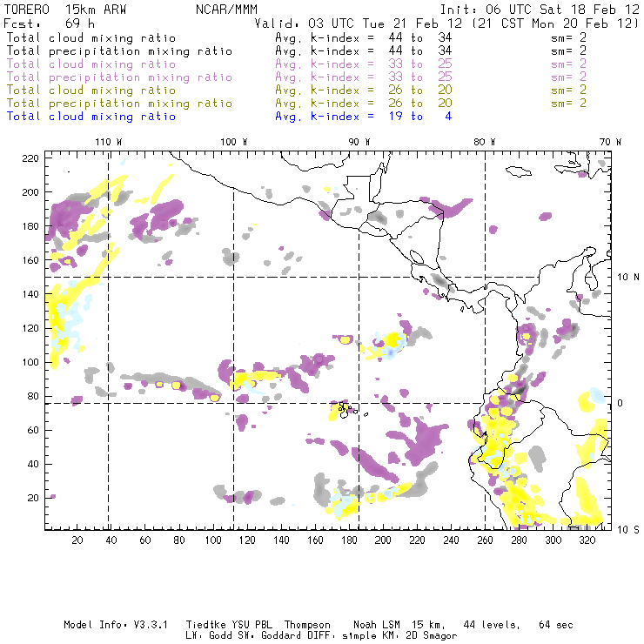Viewport: 644px width, 644px height.
Task: Select the '260' tick on the horizontal axis
Action: 485,540
